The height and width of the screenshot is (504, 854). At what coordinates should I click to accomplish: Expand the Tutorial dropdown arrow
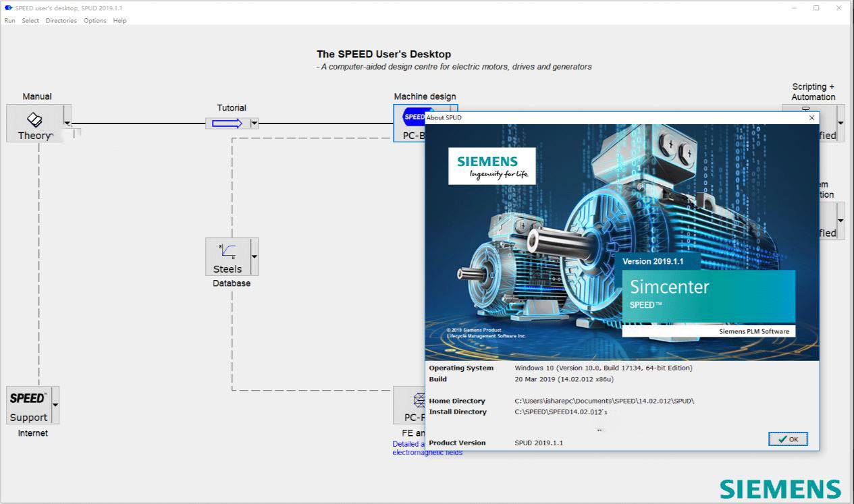pos(254,123)
